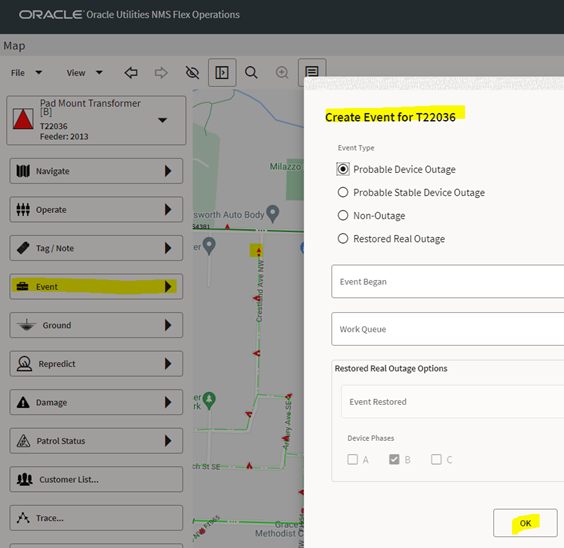This screenshot has height=548, width=564.
Task: Click the Repredict icon
Action: click(x=24, y=364)
